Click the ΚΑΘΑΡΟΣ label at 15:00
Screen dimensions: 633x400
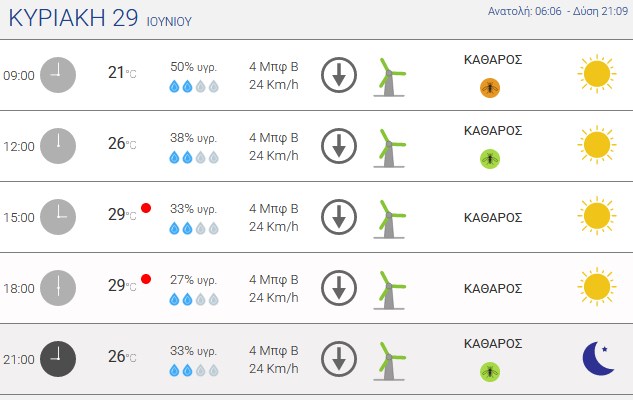pos(493,218)
